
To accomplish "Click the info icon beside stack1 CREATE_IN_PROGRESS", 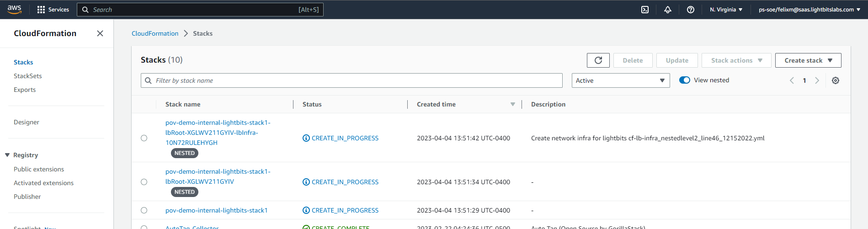I will pyautogui.click(x=306, y=210).
